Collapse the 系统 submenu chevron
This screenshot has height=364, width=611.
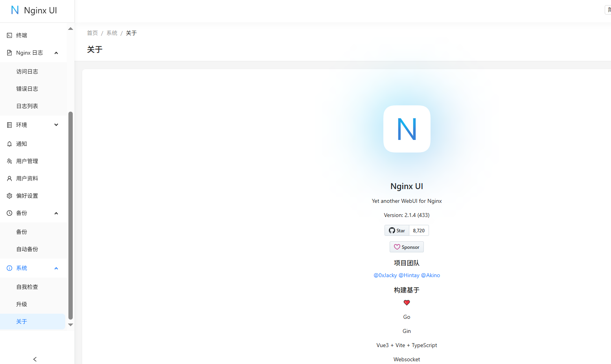coord(56,268)
